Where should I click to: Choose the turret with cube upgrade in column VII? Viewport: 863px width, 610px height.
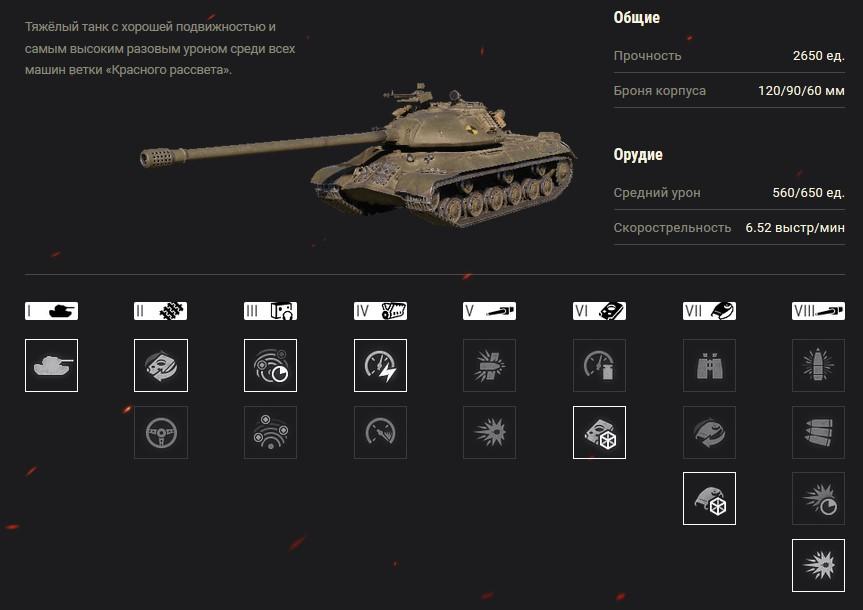click(709, 499)
